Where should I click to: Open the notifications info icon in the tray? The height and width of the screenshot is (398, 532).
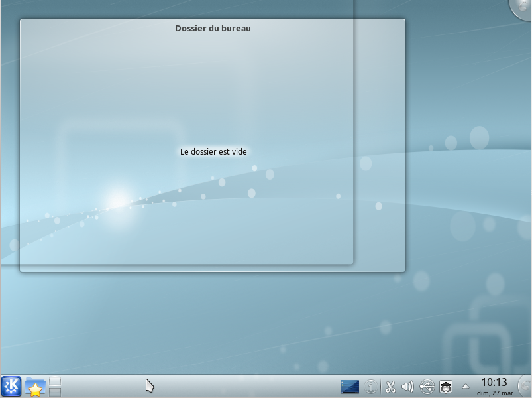point(371,387)
